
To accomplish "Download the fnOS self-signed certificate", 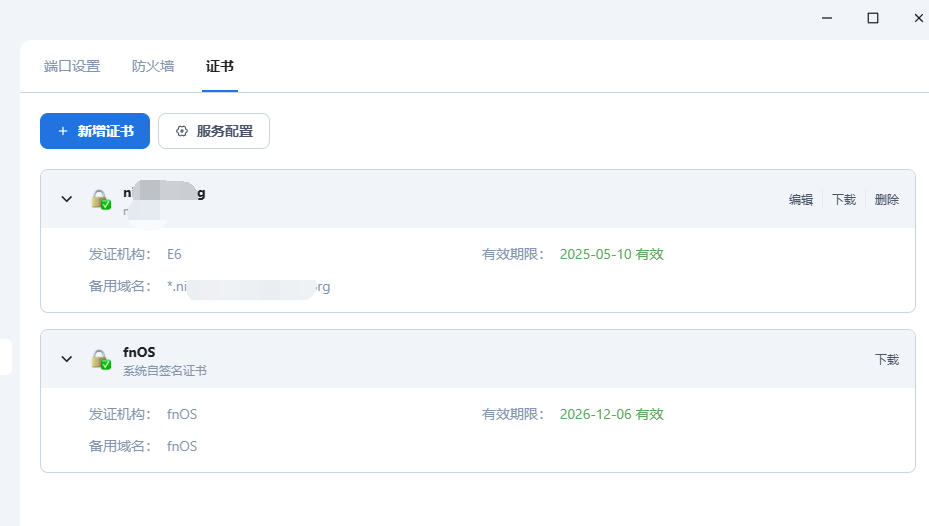I will [887, 360].
